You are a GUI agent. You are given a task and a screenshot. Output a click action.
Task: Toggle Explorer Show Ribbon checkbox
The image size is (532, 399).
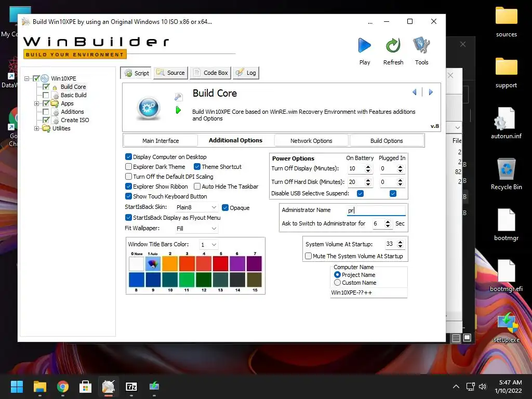(129, 187)
